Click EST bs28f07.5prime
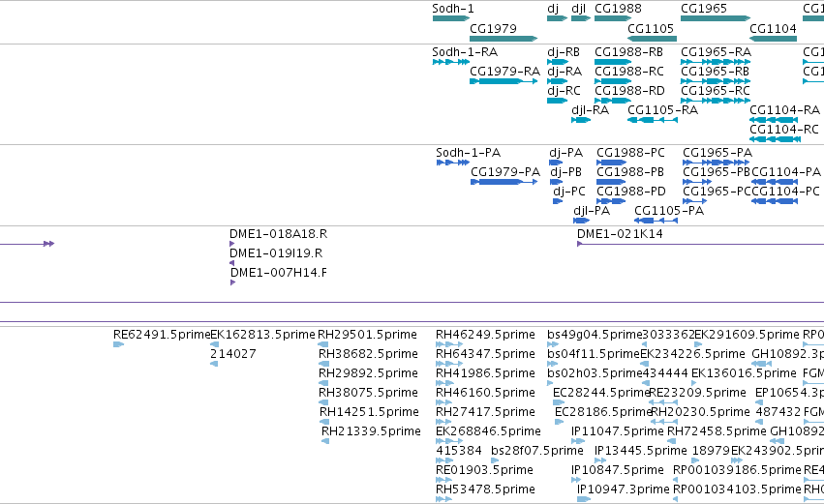Viewport: 824px width, 504px height. 495,460
